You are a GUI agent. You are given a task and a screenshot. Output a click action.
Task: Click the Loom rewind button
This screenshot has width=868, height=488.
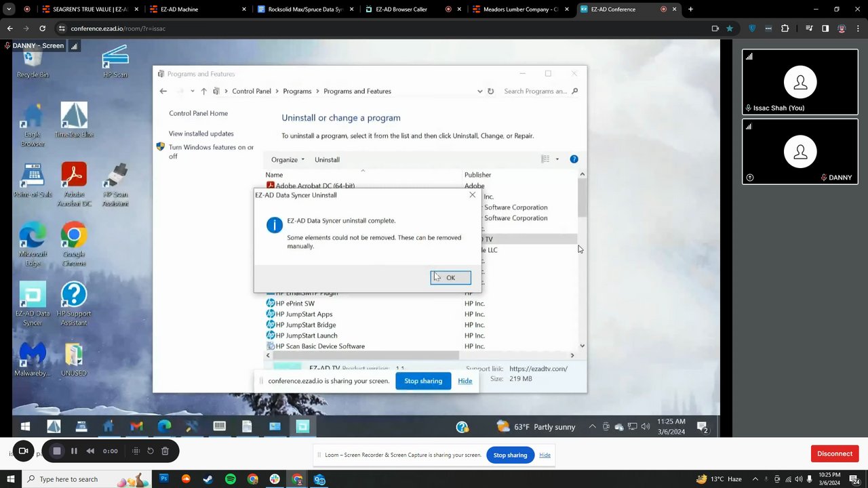point(90,451)
